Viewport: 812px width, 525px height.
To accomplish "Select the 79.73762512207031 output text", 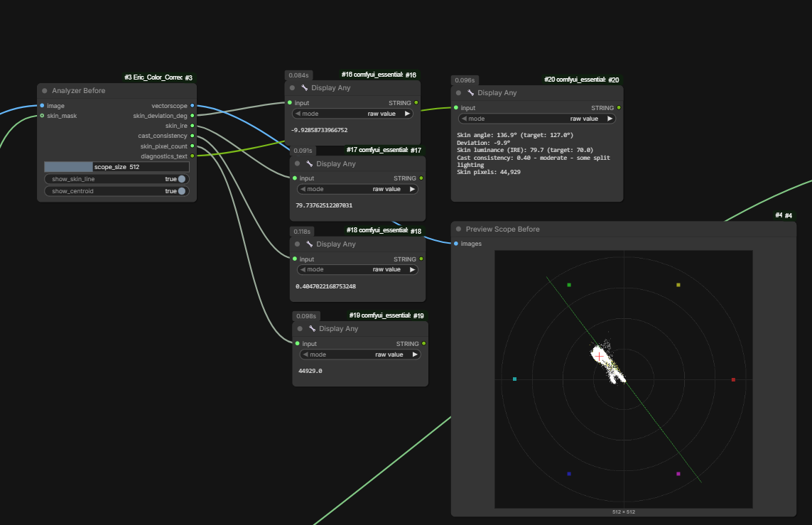I will pos(324,205).
